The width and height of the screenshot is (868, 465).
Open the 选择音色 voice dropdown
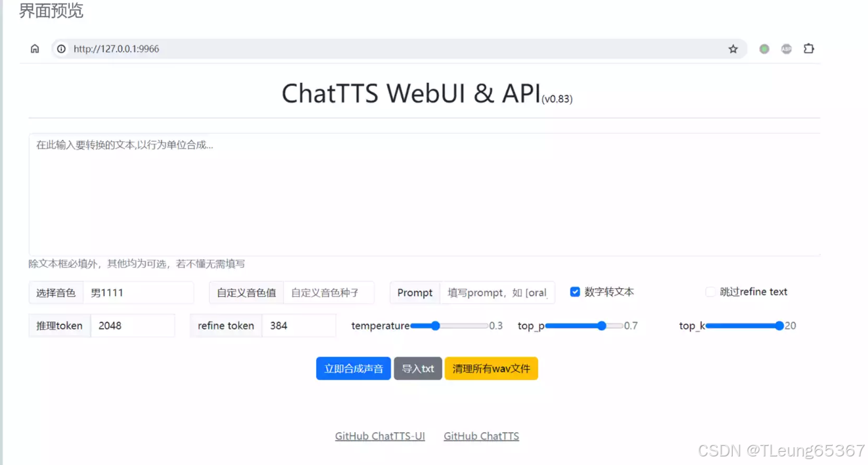coord(139,293)
